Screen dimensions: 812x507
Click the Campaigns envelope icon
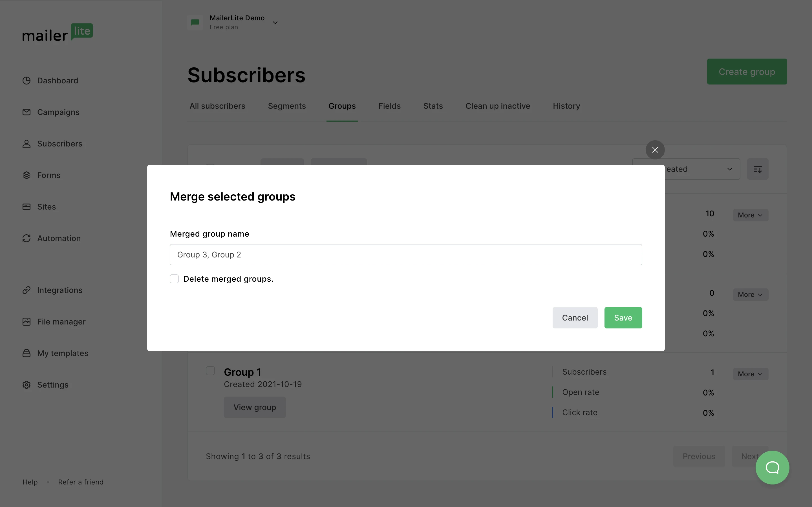(27, 112)
